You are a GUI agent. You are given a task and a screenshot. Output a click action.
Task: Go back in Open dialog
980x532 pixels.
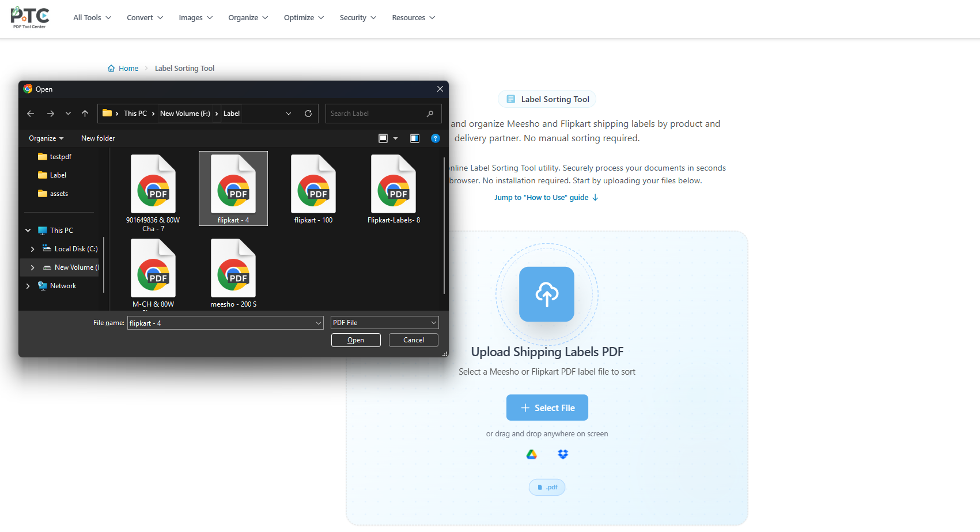click(31, 114)
